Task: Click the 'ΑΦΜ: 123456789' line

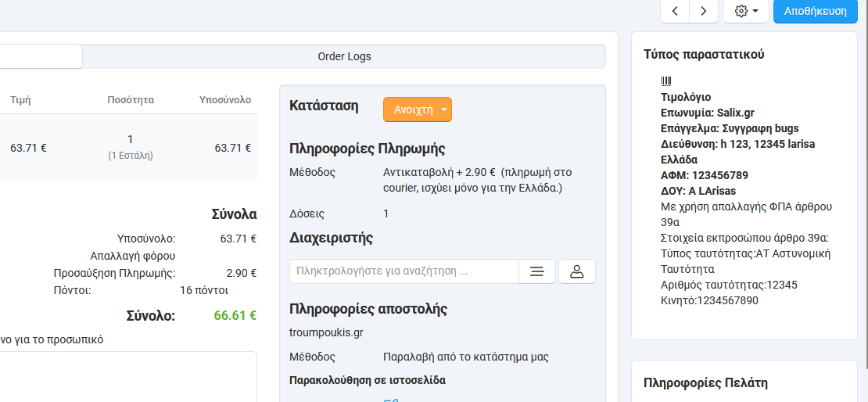Action: [705, 175]
